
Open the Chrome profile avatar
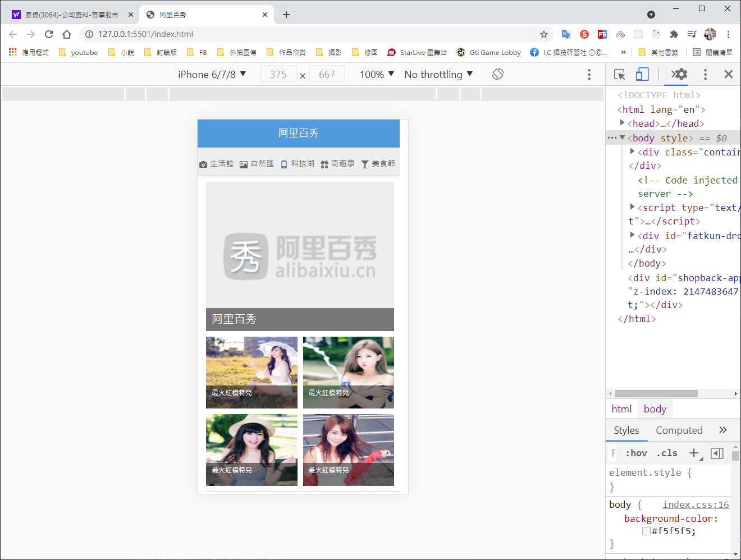[x=710, y=34]
